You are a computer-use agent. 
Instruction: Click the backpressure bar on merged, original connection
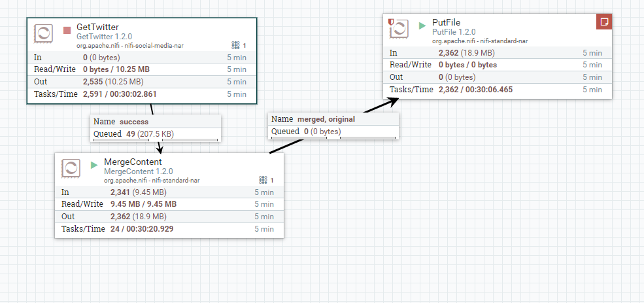333,137
